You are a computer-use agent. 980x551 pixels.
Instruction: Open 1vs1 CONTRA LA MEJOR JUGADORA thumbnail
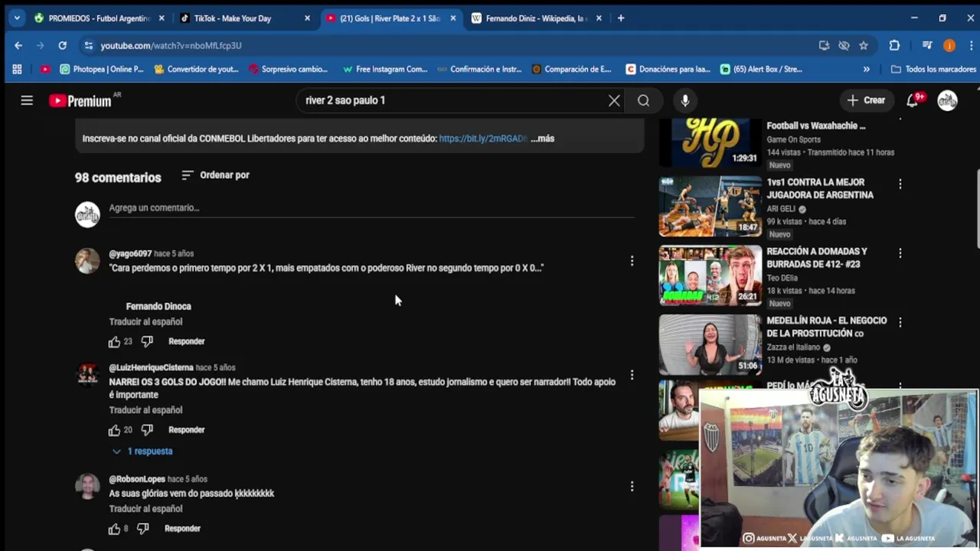[710, 206]
